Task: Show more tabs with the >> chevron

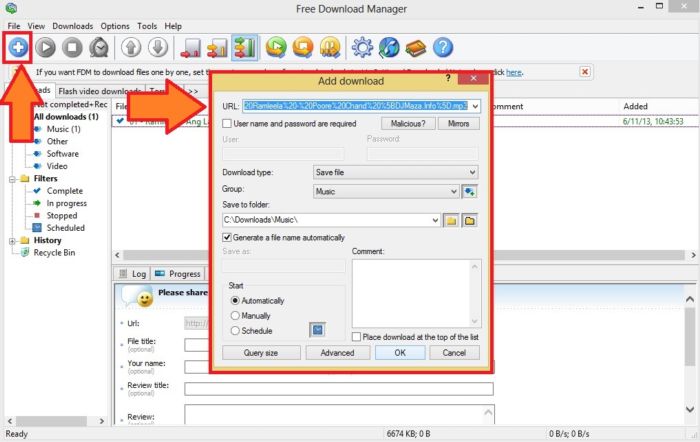Action: pyautogui.click(x=193, y=91)
